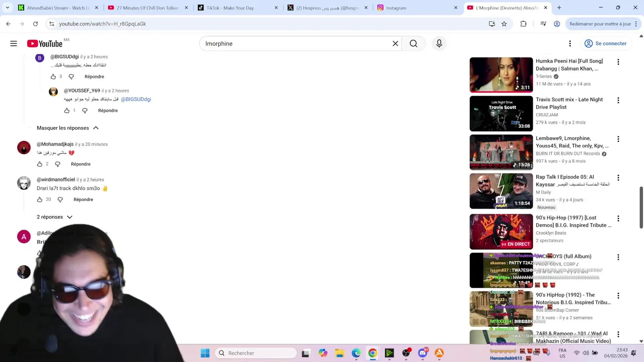Install app icon in address bar
Viewport: 644px width, 362px height.
(492, 24)
